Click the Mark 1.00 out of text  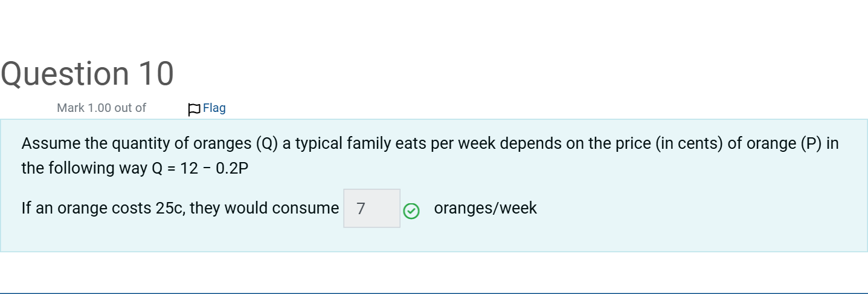[x=101, y=108]
